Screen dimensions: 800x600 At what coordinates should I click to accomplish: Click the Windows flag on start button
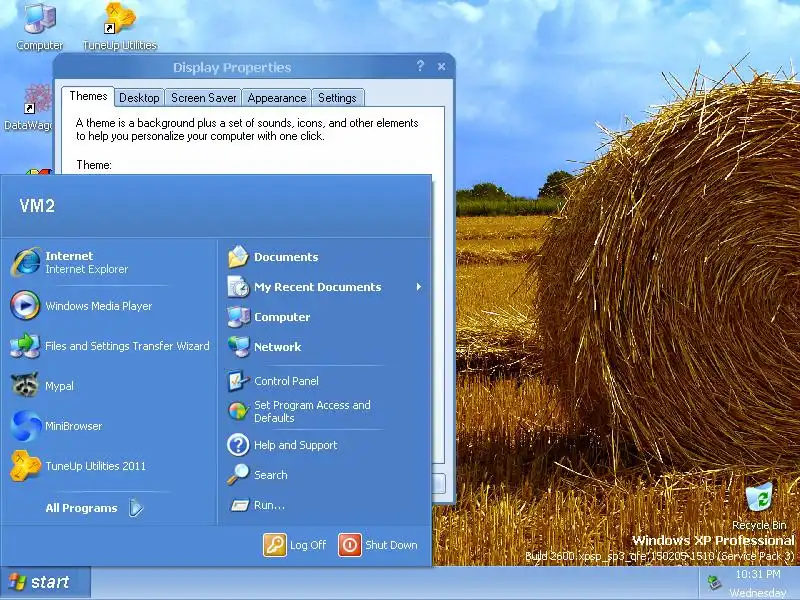tap(17, 582)
